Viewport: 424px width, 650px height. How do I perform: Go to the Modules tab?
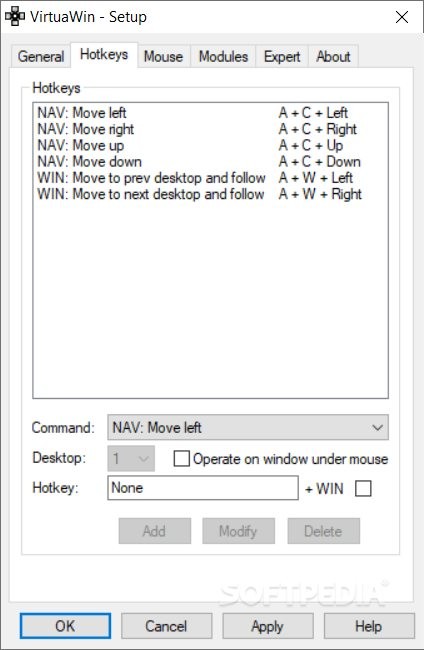pos(223,56)
